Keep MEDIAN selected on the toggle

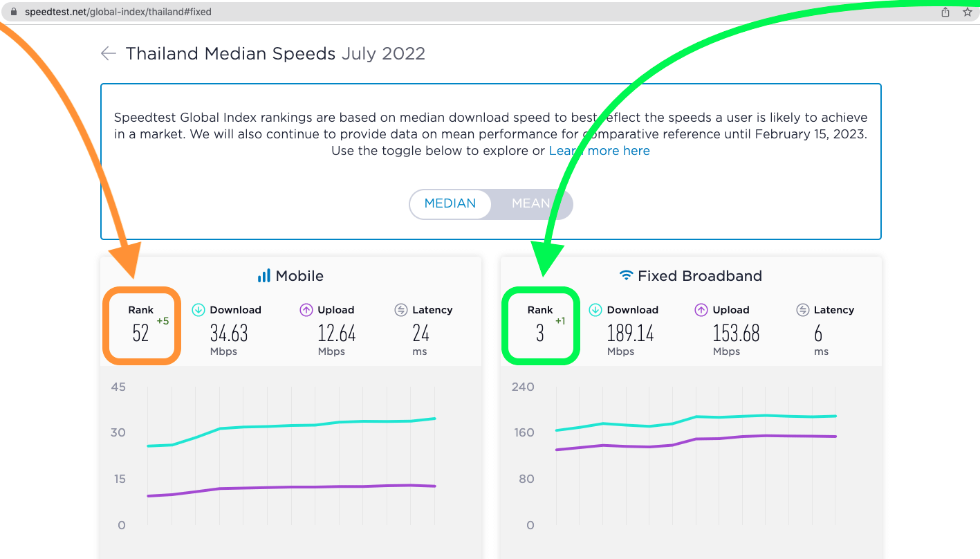point(450,203)
